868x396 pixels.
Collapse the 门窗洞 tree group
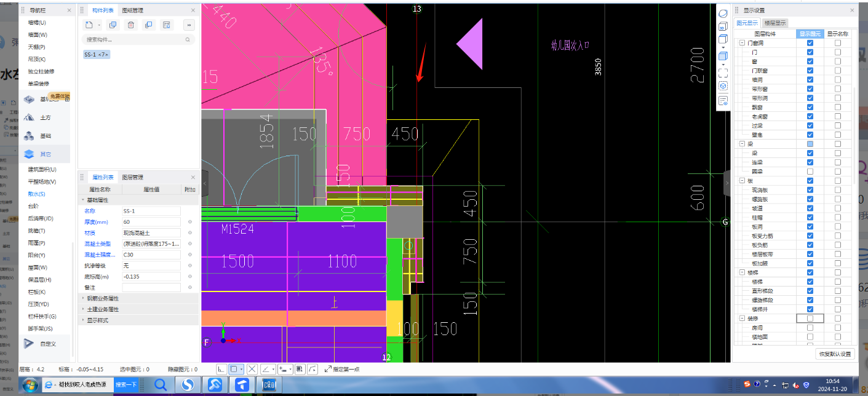(x=741, y=43)
